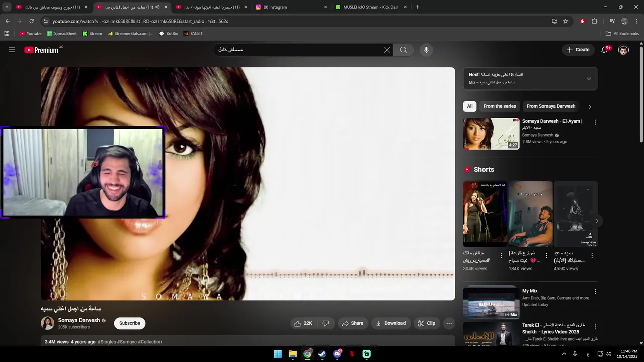Viewport: 644px width, 362px height.
Task: Open the account avatar menu
Action: (x=623, y=50)
